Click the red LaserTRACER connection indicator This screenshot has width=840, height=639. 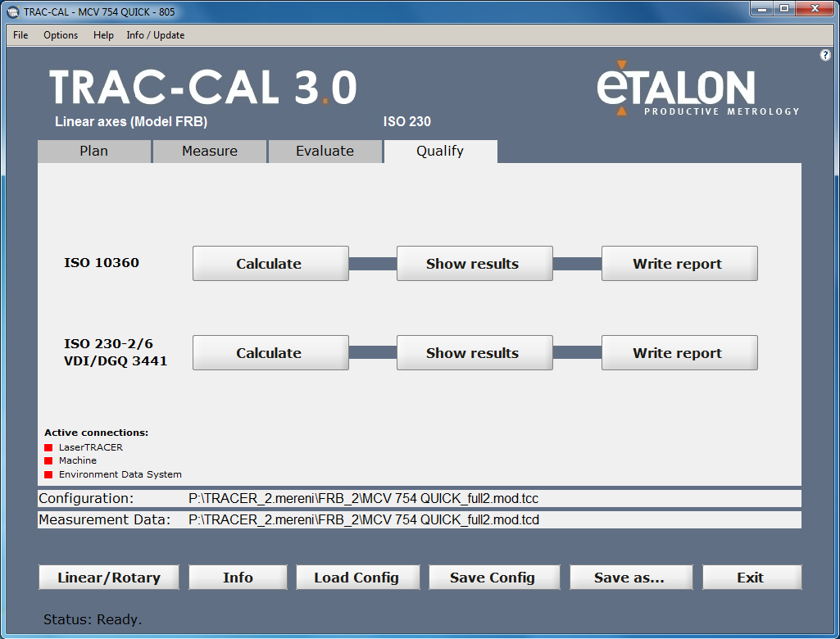pyautogui.click(x=48, y=447)
